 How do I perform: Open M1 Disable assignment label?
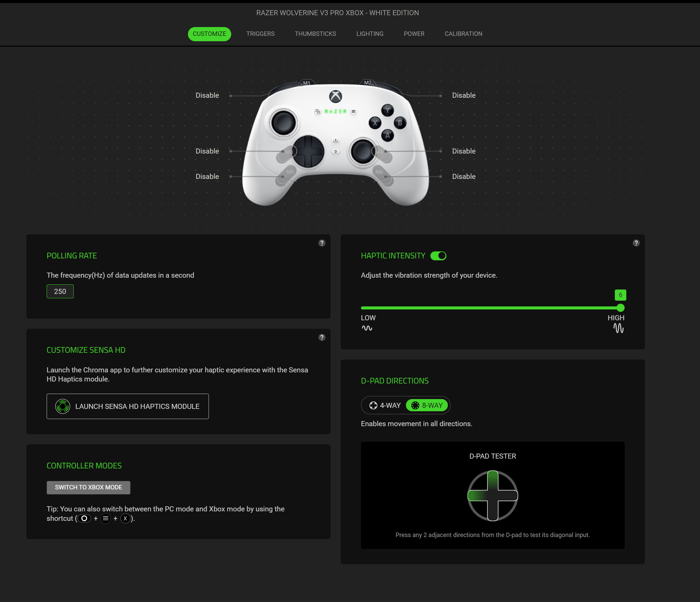point(207,95)
